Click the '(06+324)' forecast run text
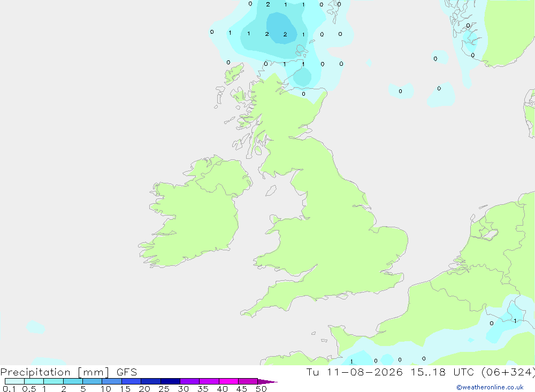 coord(508,372)
